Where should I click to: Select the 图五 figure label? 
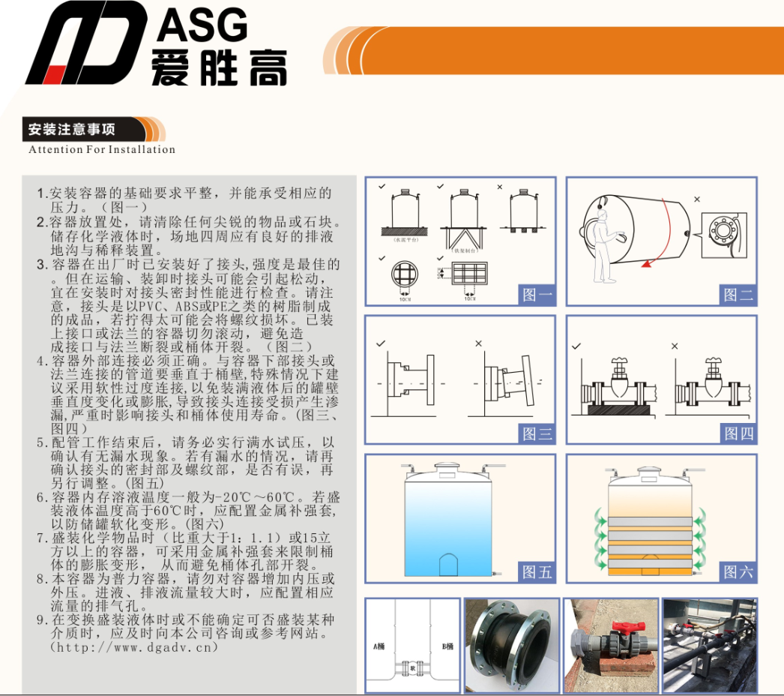[537, 571]
